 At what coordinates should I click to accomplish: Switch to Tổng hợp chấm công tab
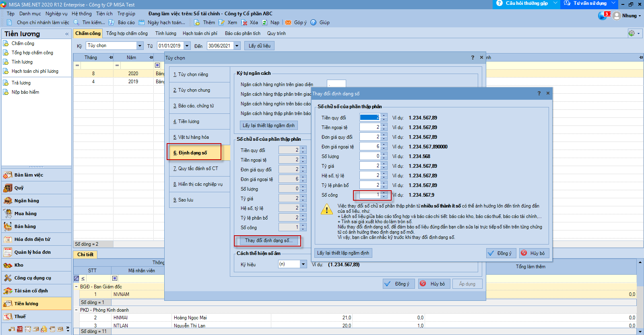pyautogui.click(x=127, y=33)
